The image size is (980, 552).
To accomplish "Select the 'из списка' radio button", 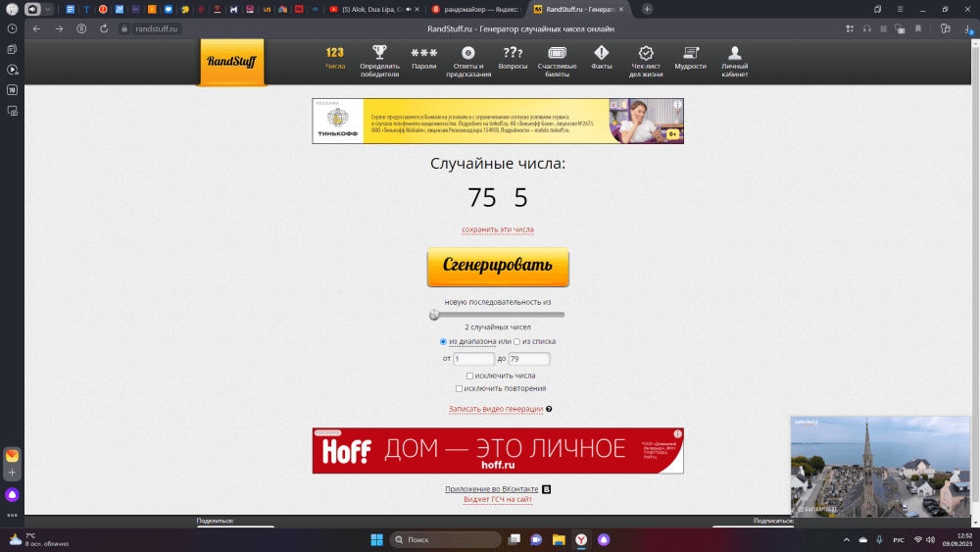I will point(517,342).
